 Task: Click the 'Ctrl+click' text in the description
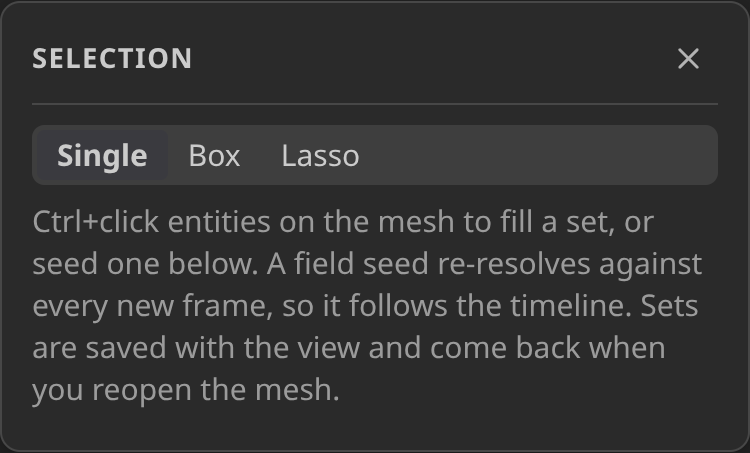click(96, 222)
